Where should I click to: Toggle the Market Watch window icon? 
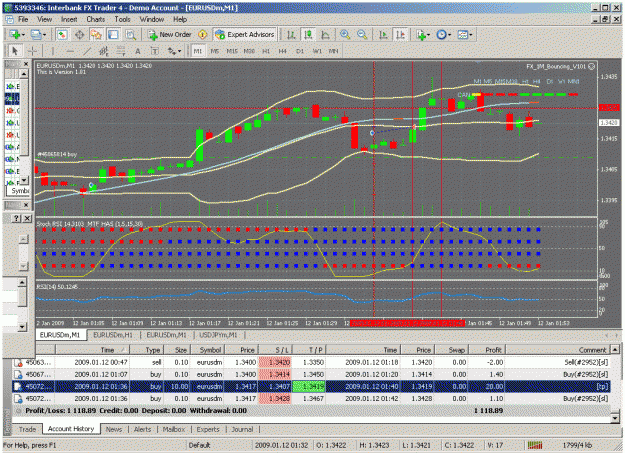[x=62, y=35]
